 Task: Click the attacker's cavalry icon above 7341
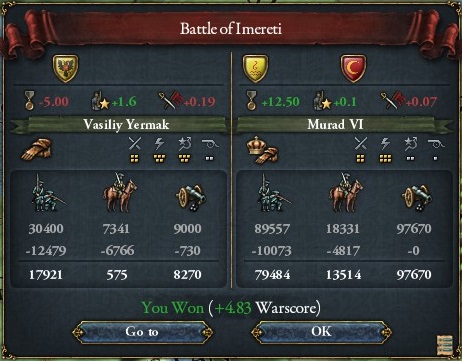[119, 193]
